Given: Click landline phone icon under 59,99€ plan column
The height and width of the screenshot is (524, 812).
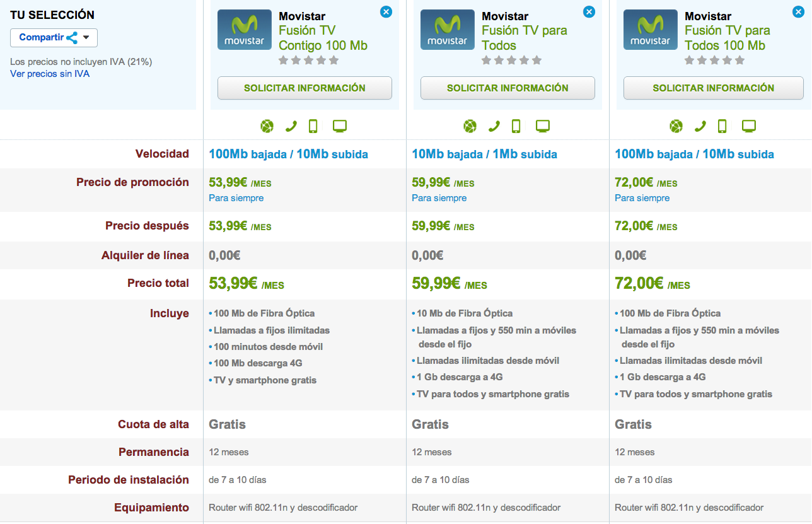Looking at the screenshot, I should (494, 126).
